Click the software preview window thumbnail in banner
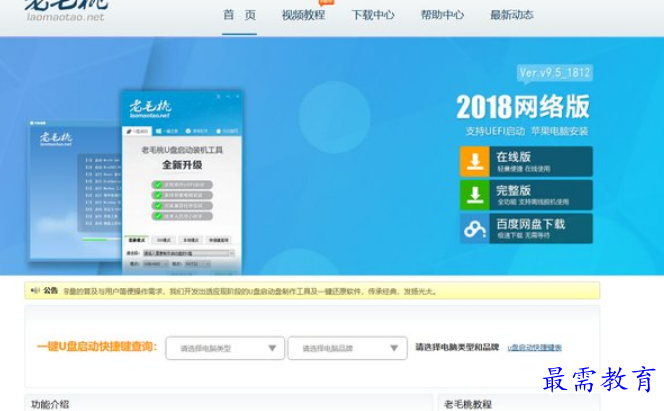This screenshot has width=664, height=411. pyautogui.click(x=182, y=182)
